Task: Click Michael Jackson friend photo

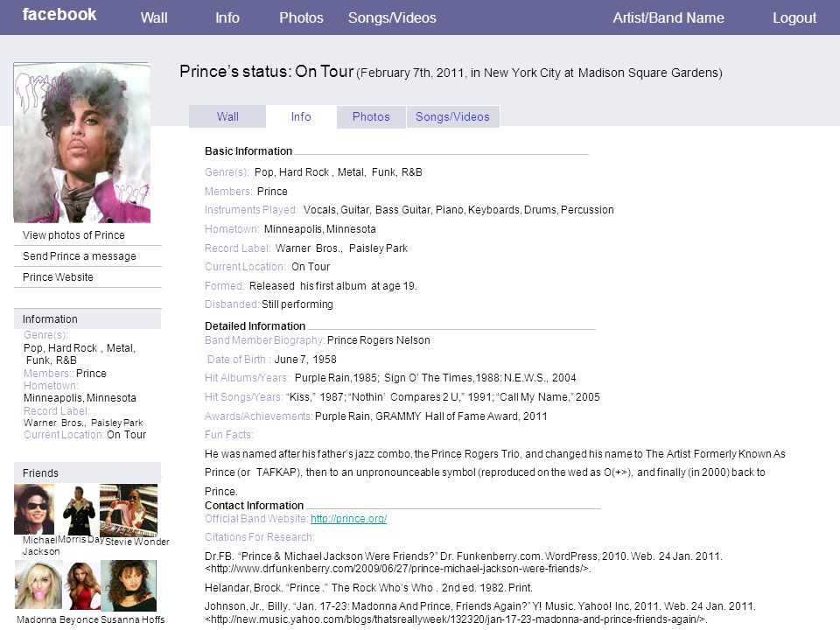Action: (34, 509)
